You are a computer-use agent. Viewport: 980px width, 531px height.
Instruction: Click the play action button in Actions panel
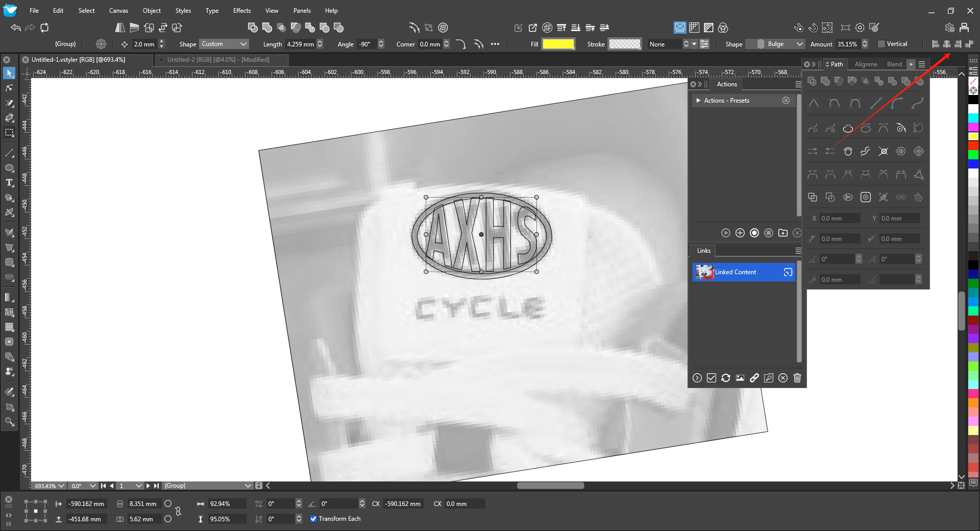click(725, 233)
